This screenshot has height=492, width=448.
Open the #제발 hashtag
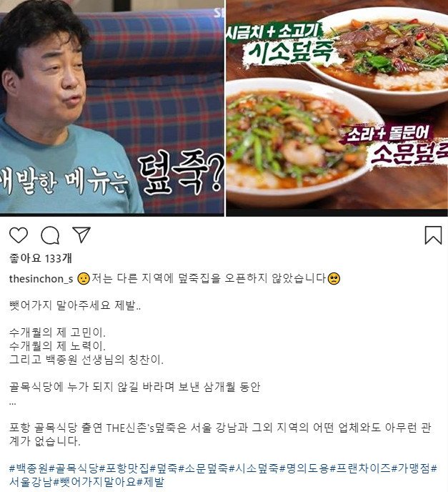pyautogui.click(x=151, y=482)
